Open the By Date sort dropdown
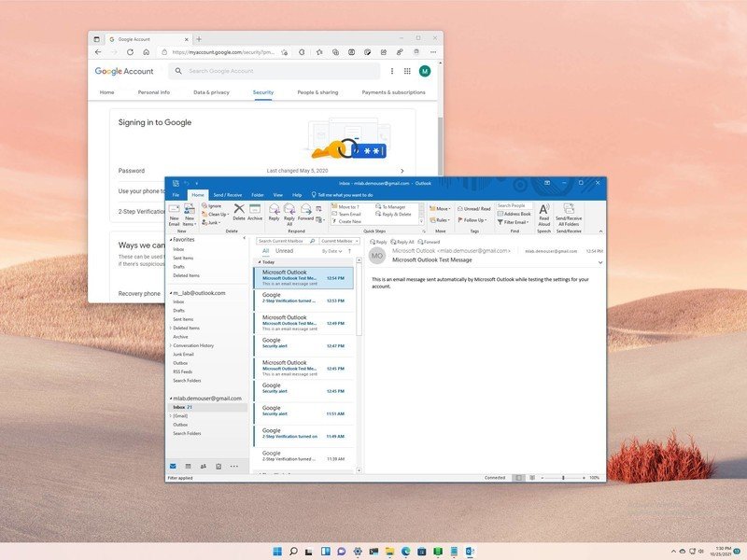The width and height of the screenshot is (747, 560). [331, 251]
